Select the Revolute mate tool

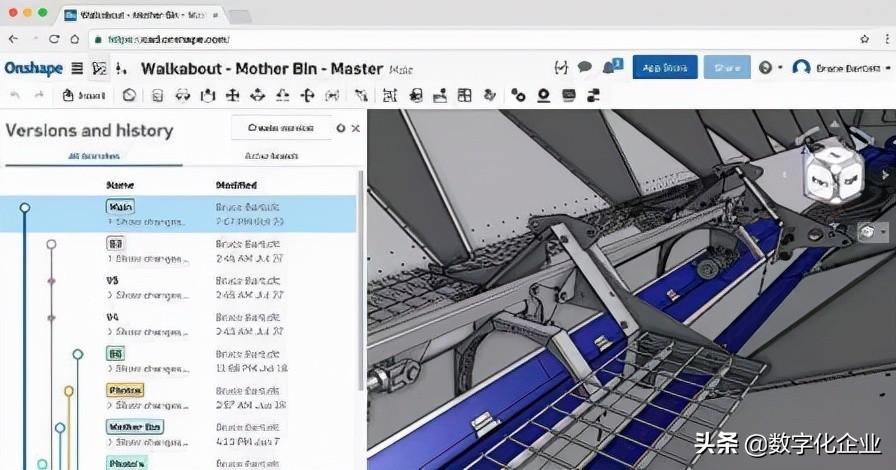pos(182,95)
